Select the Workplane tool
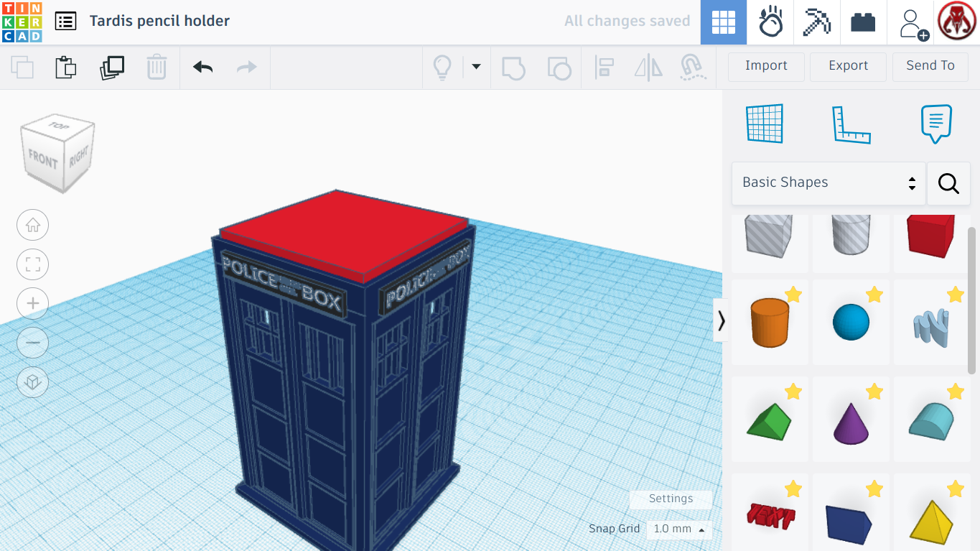Screen dimensions: 980x551 [x=765, y=124]
